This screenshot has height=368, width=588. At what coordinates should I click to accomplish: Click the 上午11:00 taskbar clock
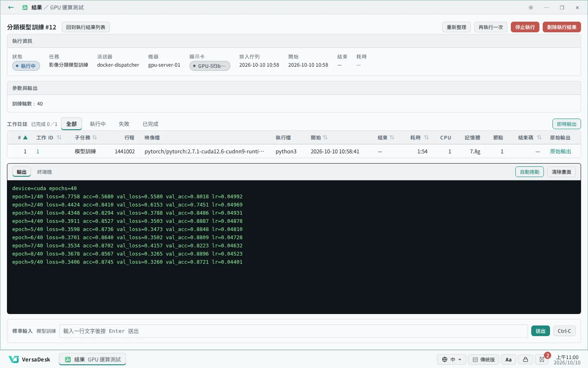[x=567, y=360]
